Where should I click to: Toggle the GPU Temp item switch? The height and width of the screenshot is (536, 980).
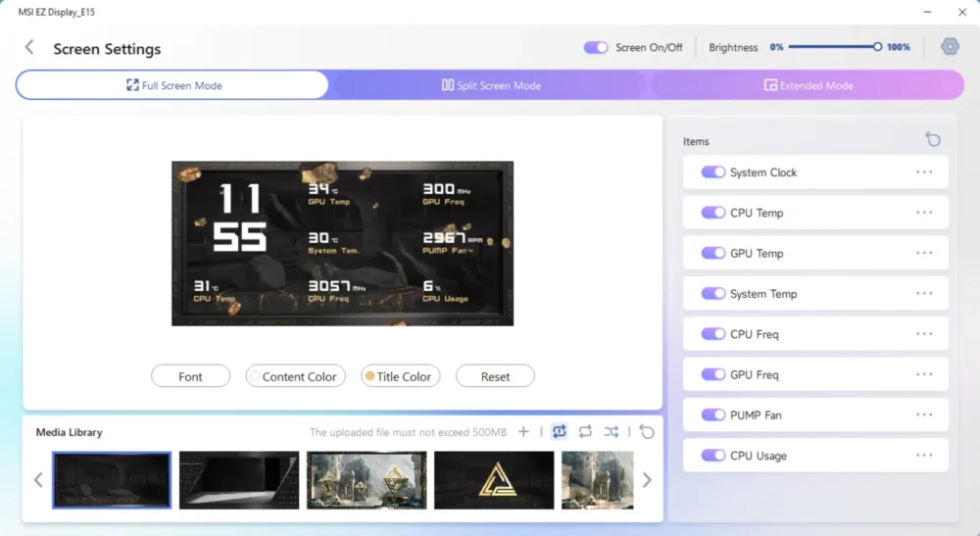tap(713, 253)
